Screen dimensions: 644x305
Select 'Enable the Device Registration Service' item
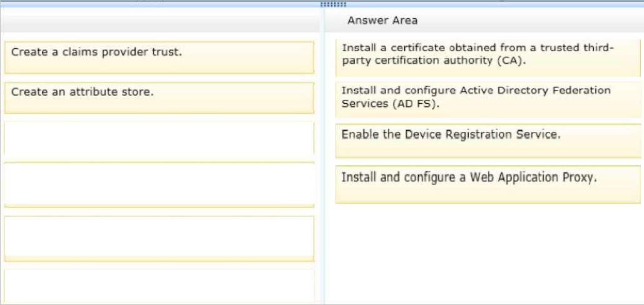[x=488, y=141]
